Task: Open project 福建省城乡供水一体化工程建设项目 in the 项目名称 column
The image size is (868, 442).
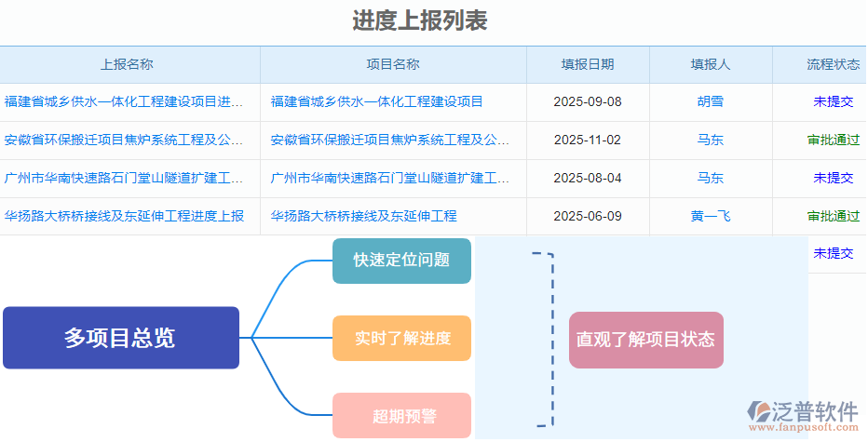Action: (377, 101)
